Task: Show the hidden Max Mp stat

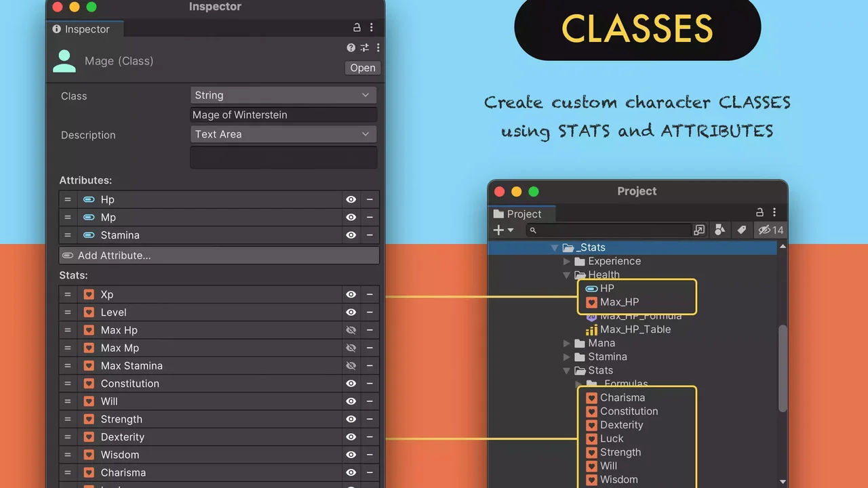Action: click(x=351, y=348)
